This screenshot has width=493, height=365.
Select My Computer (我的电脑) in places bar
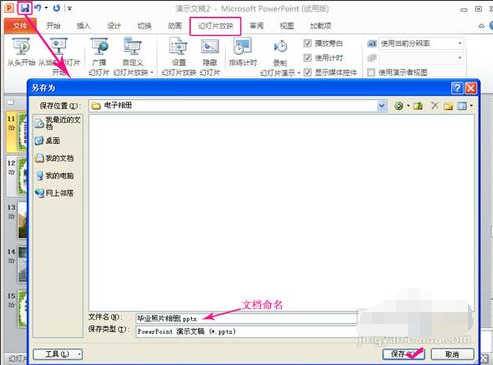[x=54, y=175]
